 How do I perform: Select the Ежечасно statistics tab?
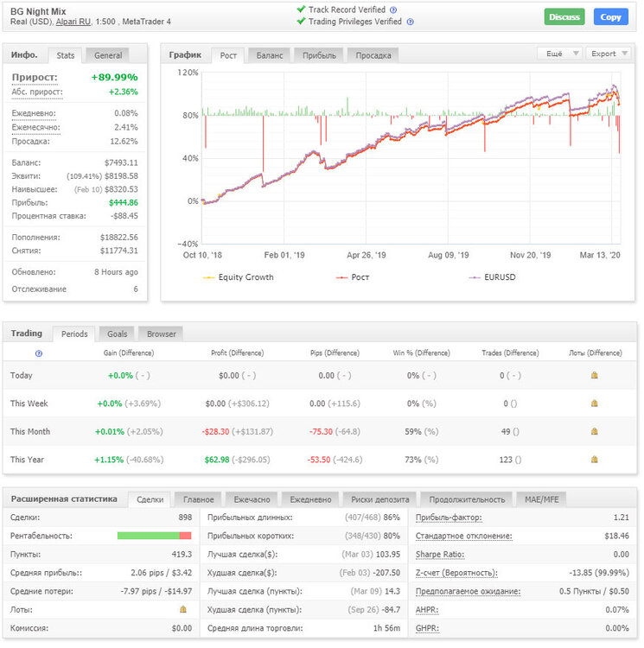click(252, 499)
